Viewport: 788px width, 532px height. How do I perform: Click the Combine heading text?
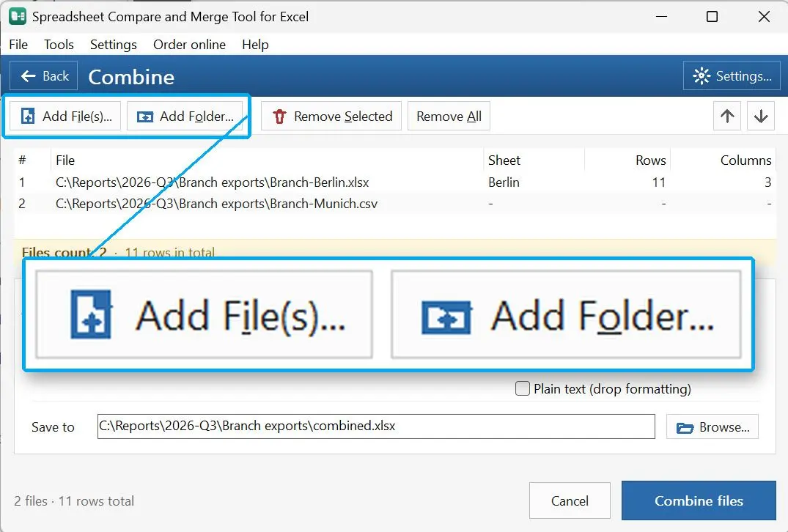point(131,77)
